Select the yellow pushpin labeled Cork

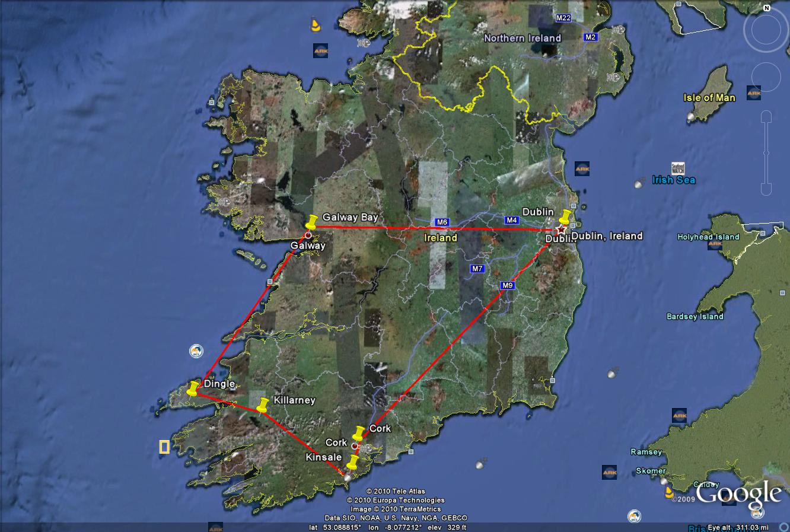tap(358, 434)
